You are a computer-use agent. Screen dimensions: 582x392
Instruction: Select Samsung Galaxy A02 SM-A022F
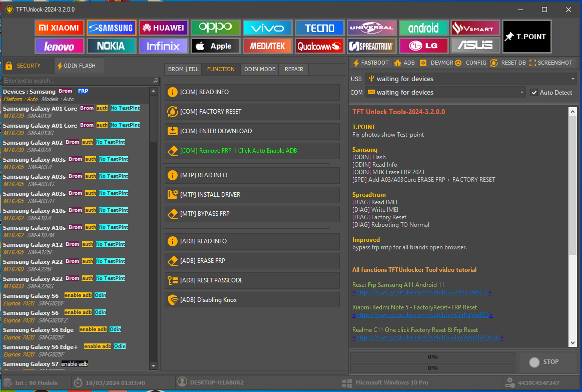[x=76, y=146]
